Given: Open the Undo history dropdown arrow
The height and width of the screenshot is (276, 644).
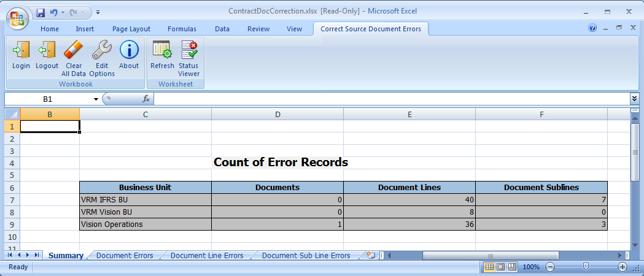Looking at the screenshot, I should [63, 12].
